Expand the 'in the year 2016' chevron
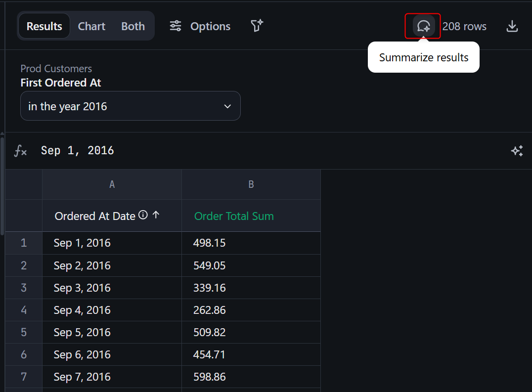Viewport: 532px width, 392px height. [227, 106]
